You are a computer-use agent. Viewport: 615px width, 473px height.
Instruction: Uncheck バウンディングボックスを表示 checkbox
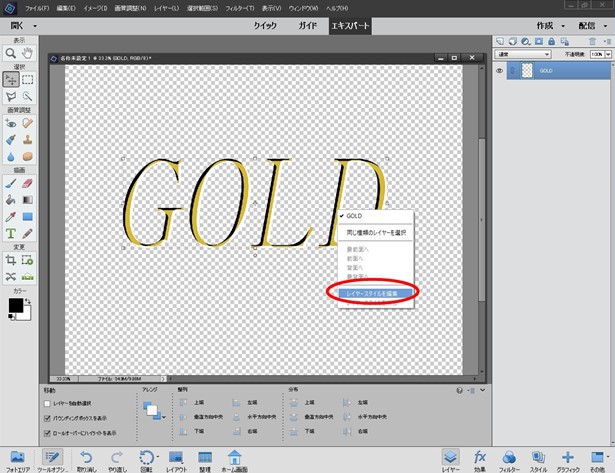[47, 418]
